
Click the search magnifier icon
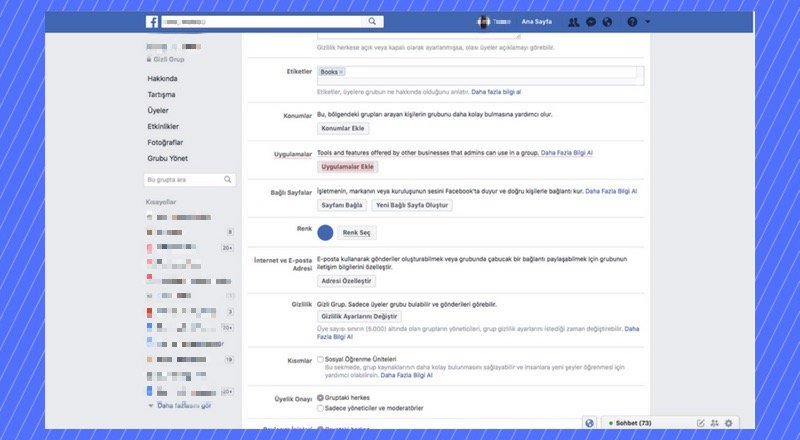point(372,21)
